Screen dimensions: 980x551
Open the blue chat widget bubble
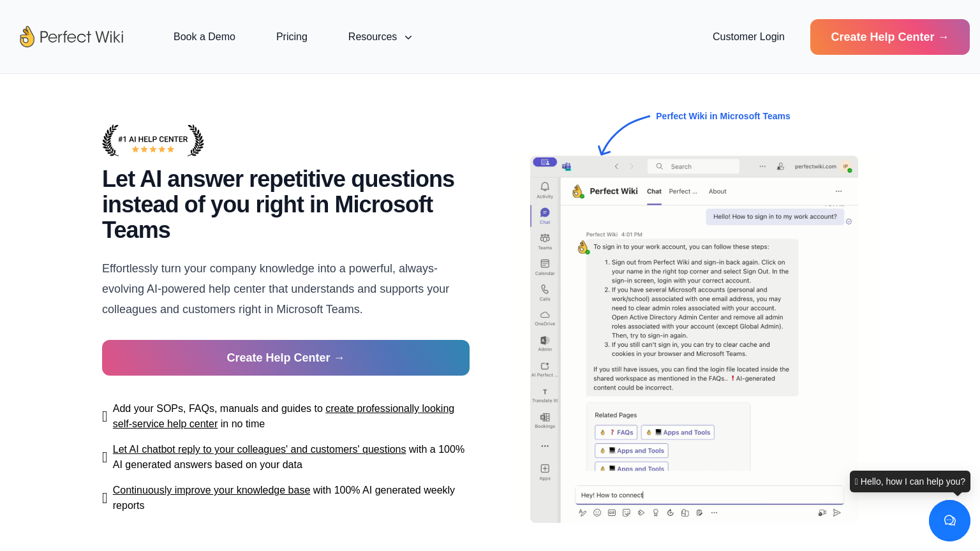tap(949, 520)
